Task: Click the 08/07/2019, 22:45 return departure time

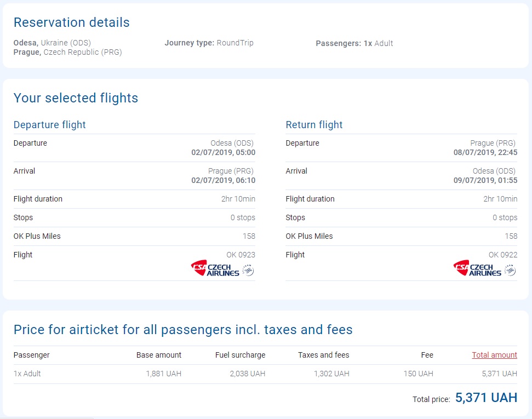Action: pos(485,152)
